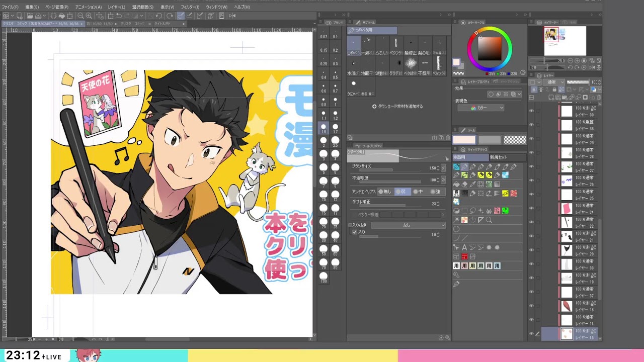Viewport: 644px width, 362px height.
Task: Click the duplicate sub tool icon
Action: coord(441,138)
